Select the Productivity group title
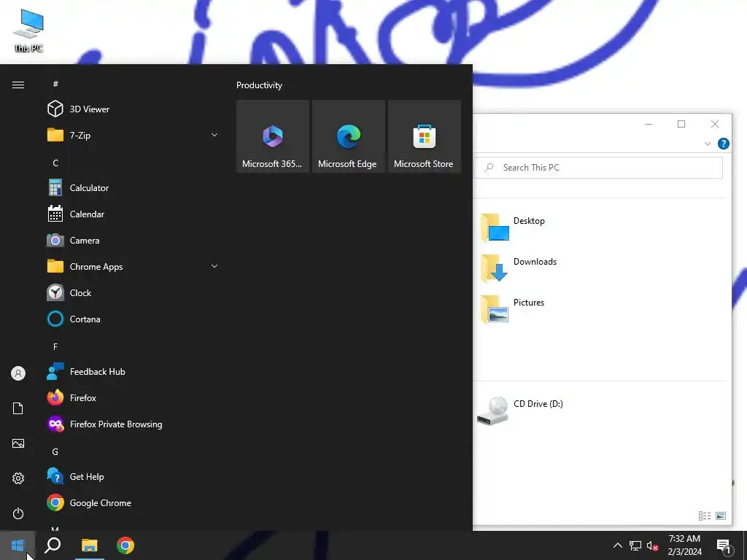747x560 pixels. [x=259, y=85]
